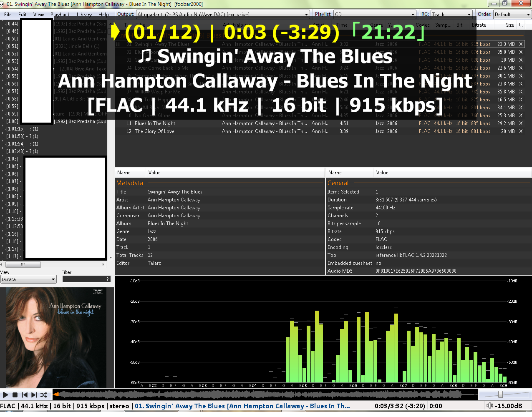Select the [1:01:53] - ? (1) tree node
This screenshot has width=532, height=417.
pos(22,136)
